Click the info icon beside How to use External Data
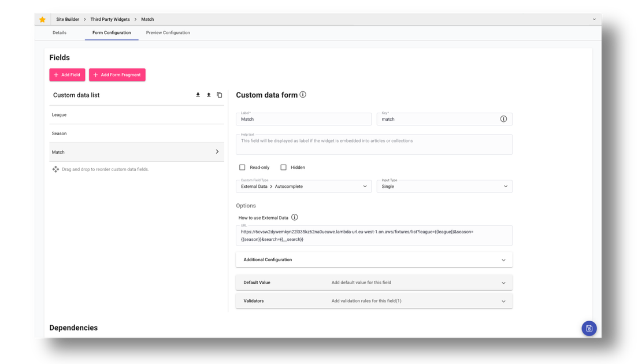This screenshot has width=638, height=364. tap(295, 217)
